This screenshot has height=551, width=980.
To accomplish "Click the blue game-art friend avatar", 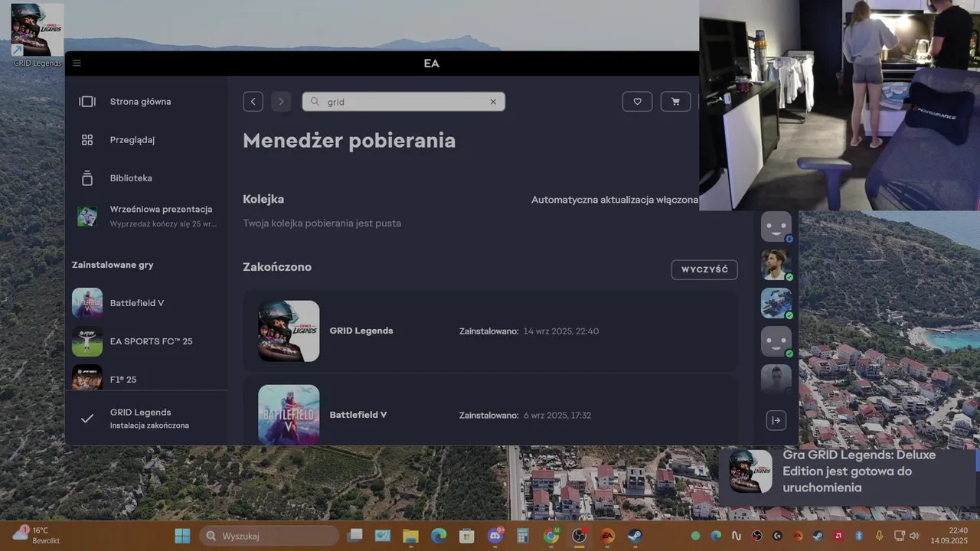I will click(776, 303).
